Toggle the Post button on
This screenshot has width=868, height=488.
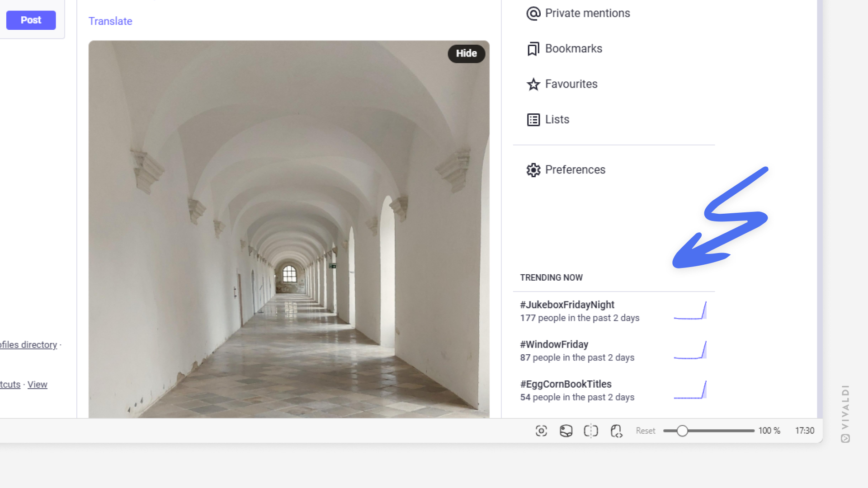pos(29,20)
